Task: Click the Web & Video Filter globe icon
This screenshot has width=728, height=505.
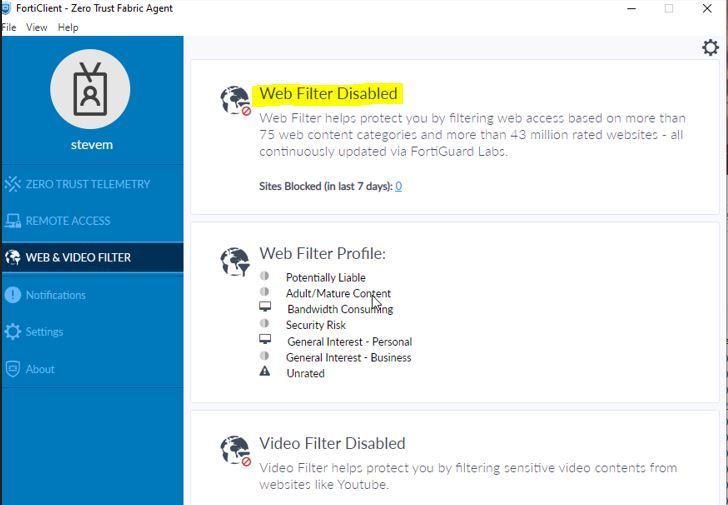Action: tap(13, 257)
